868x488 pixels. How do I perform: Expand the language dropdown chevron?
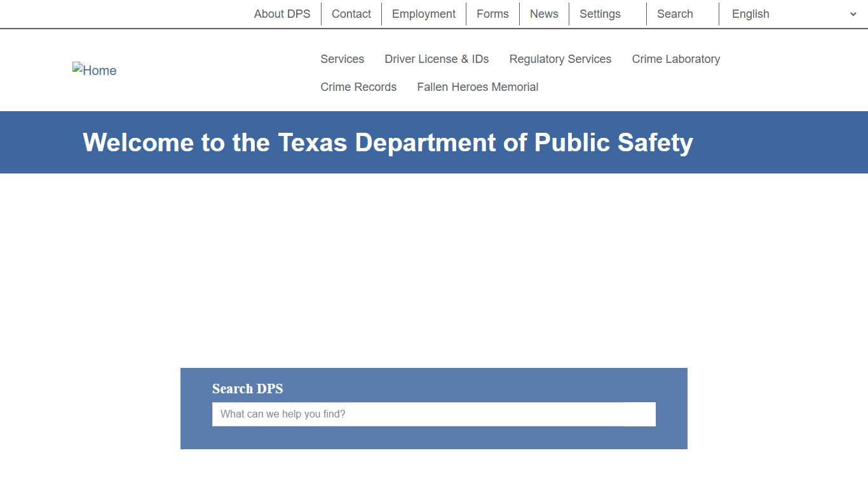(x=853, y=13)
